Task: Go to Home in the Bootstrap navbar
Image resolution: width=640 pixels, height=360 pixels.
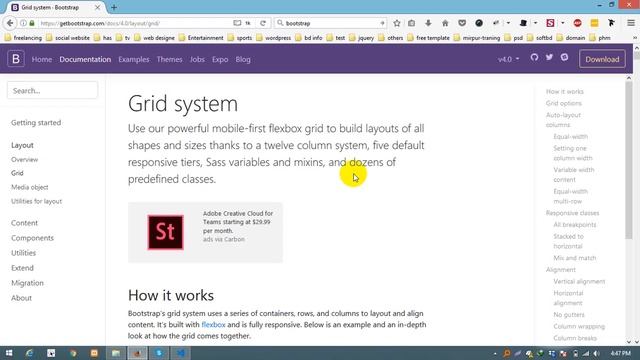Action: pos(42,59)
